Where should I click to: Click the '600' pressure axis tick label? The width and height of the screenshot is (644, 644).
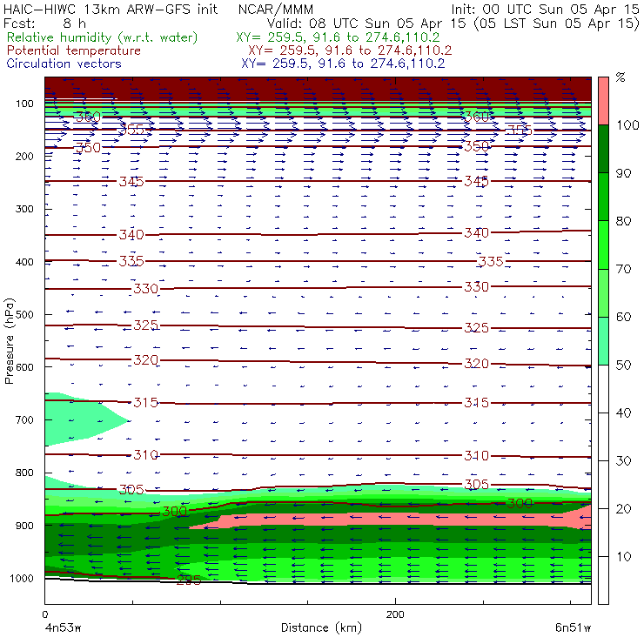point(24,367)
